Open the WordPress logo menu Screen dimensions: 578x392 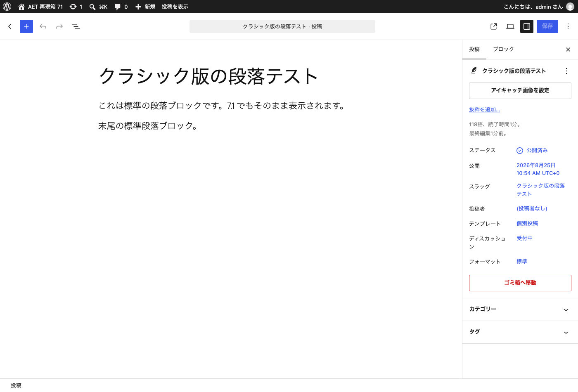click(7, 7)
